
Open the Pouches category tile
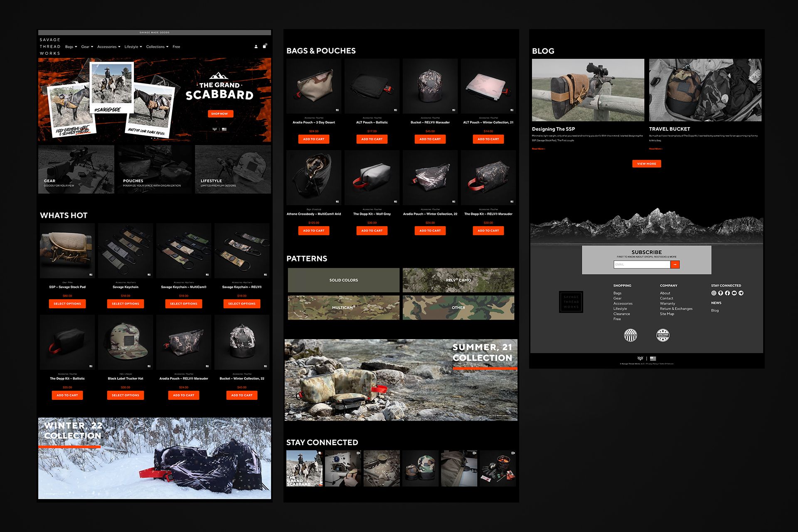[155, 169]
